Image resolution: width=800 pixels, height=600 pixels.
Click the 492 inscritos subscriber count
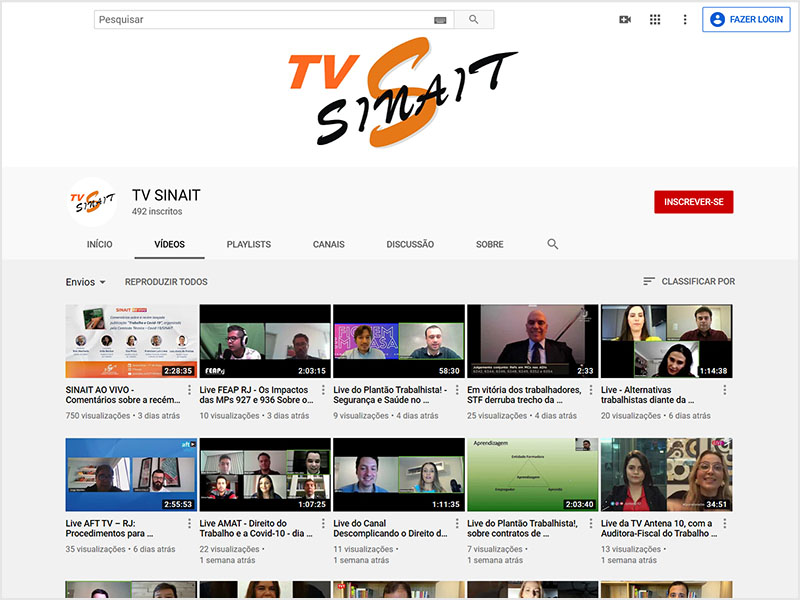point(157,211)
